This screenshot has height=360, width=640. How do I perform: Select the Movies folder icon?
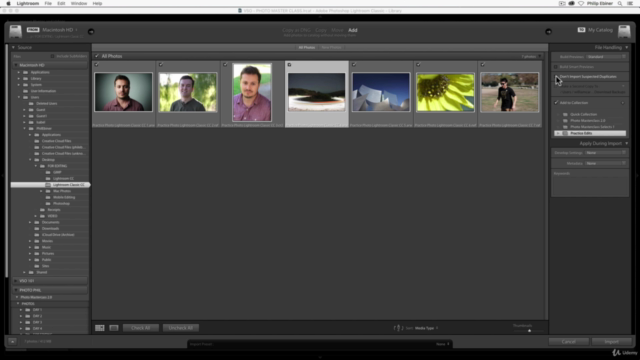pos(37,241)
